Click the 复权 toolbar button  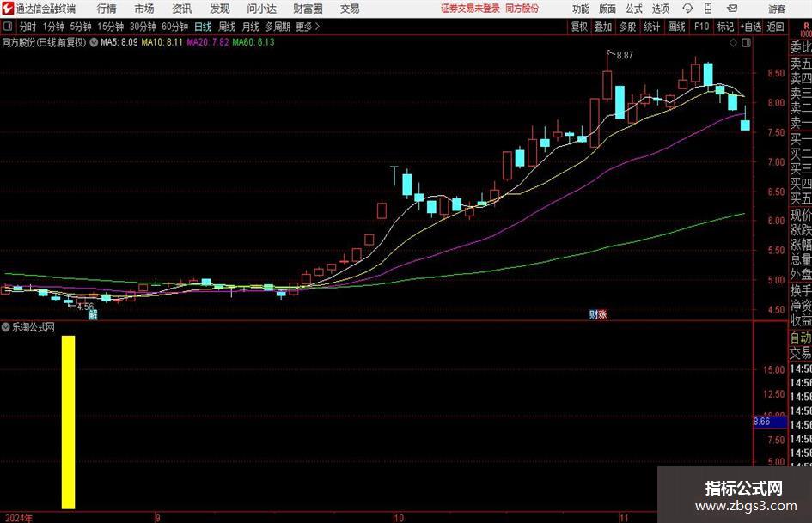[x=579, y=27]
